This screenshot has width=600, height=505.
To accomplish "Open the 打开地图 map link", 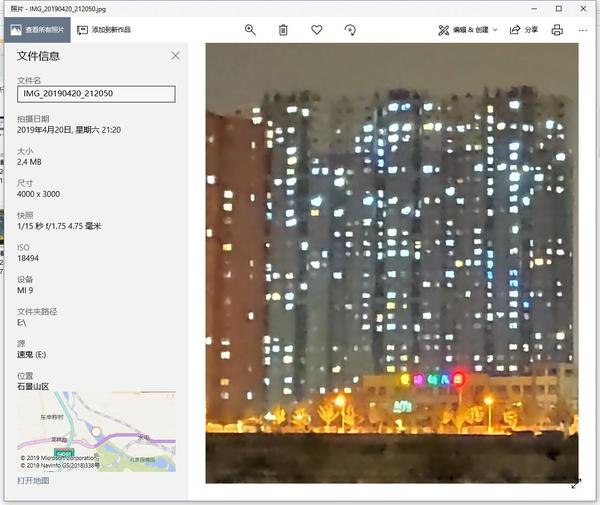I will 33,481.
